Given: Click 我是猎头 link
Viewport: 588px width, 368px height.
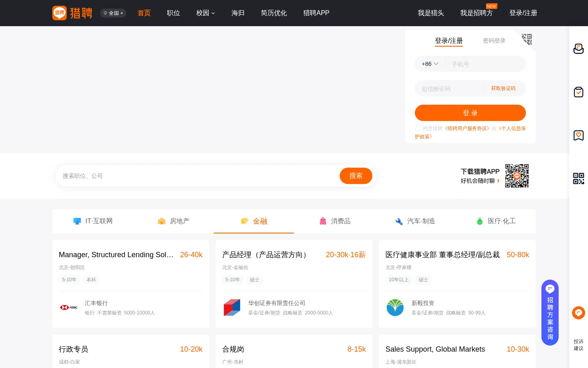Looking at the screenshot, I should click(x=431, y=13).
